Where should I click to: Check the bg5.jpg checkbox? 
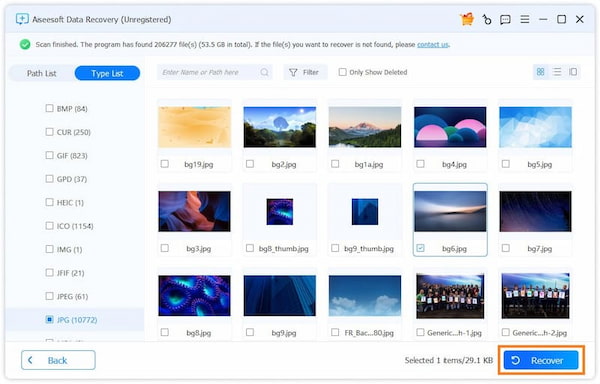point(505,164)
